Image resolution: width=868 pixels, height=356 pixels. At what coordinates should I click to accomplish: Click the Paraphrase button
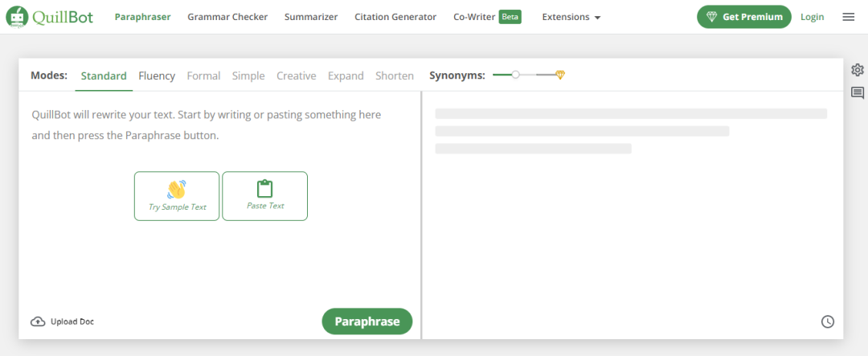tap(367, 321)
